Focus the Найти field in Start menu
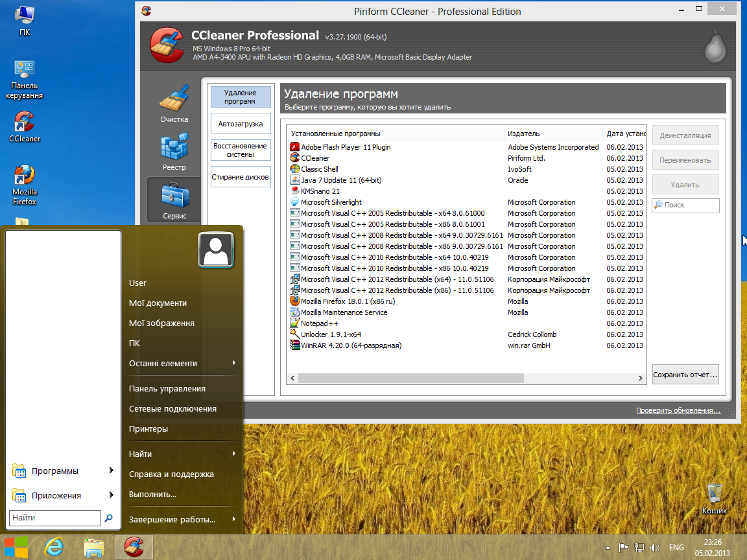The height and width of the screenshot is (560, 747). 54,518
